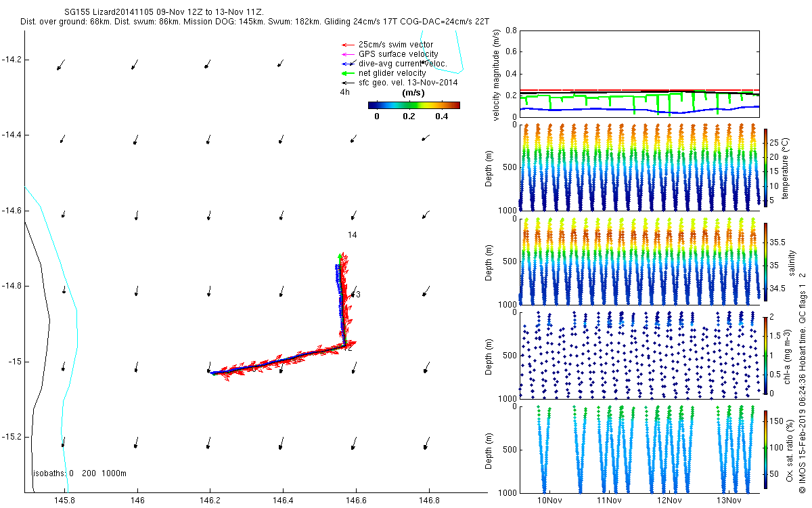Click the 'Ox. sat. ratio (%)' colorbar label
Screen dimensions: 812x508
point(790,449)
